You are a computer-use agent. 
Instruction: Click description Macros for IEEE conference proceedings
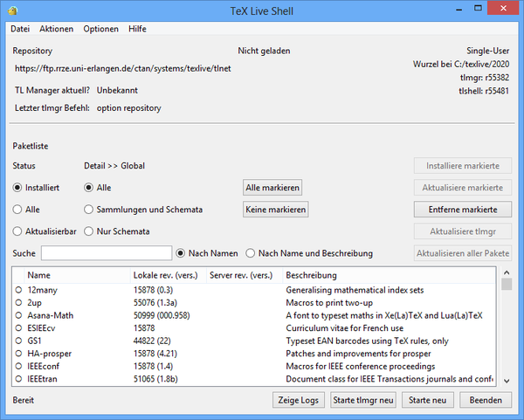[x=361, y=366]
